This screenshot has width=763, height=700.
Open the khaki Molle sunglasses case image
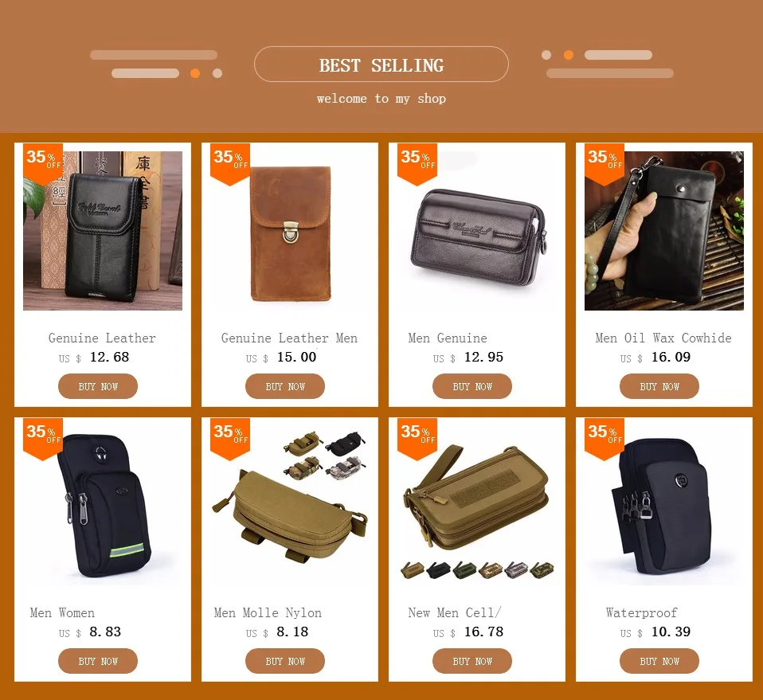290,506
